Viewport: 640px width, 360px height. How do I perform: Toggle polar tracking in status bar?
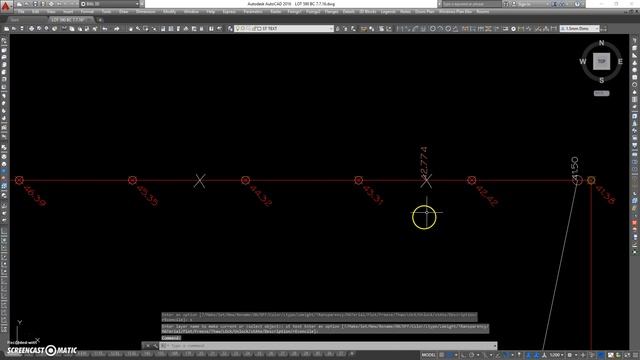471,355
